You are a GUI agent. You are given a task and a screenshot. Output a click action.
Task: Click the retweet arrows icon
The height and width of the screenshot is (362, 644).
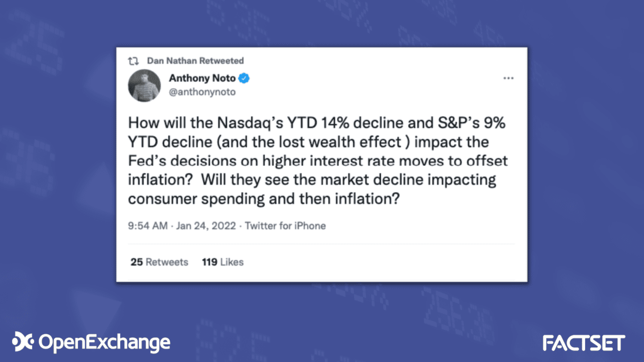click(x=133, y=61)
